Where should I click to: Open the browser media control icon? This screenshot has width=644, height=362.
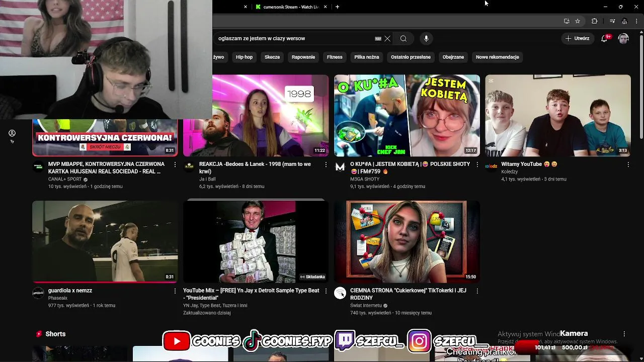(612, 21)
